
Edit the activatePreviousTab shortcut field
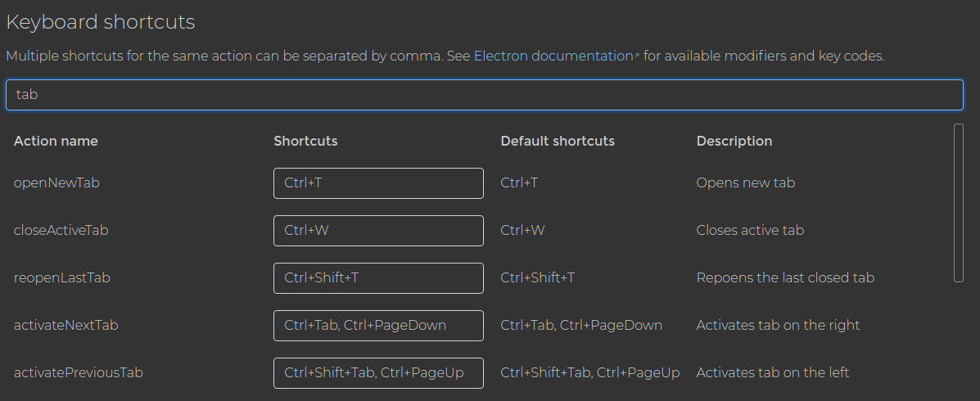coord(378,373)
